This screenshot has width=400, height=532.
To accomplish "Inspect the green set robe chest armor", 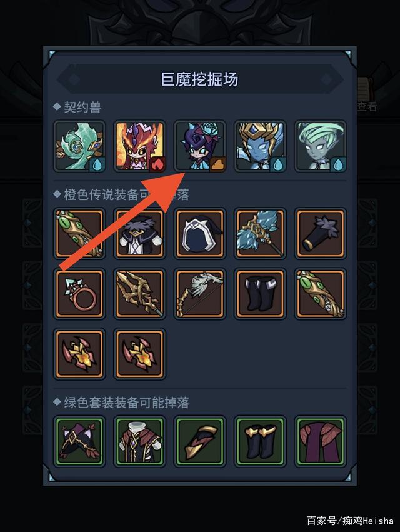I will 140,441.
